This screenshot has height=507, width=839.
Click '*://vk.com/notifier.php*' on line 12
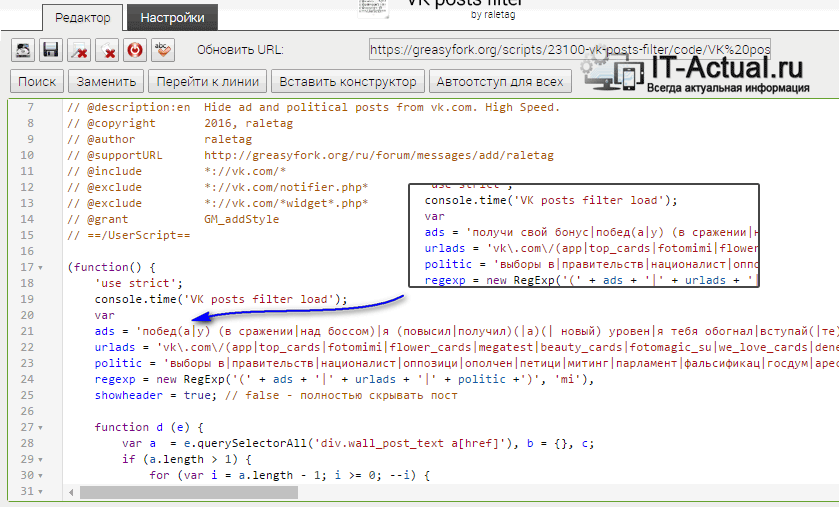pyautogui.click(x=286, y=187)
